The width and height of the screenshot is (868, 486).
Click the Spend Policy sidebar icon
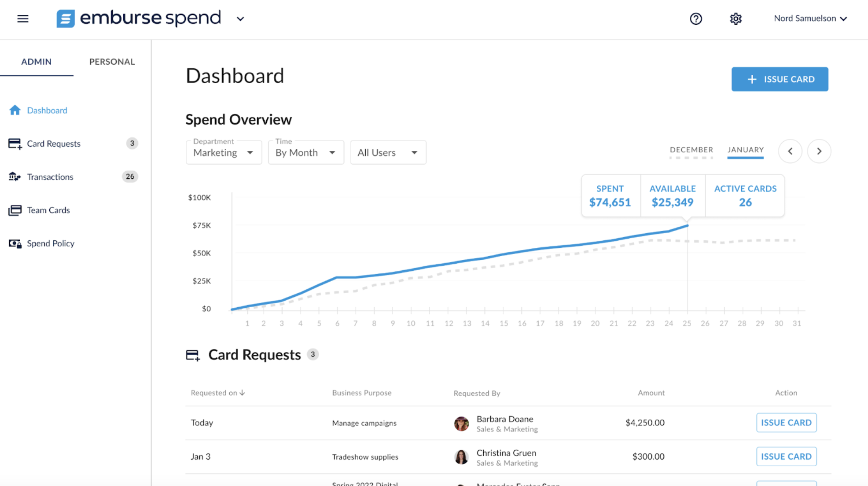(x=15, y=243)
